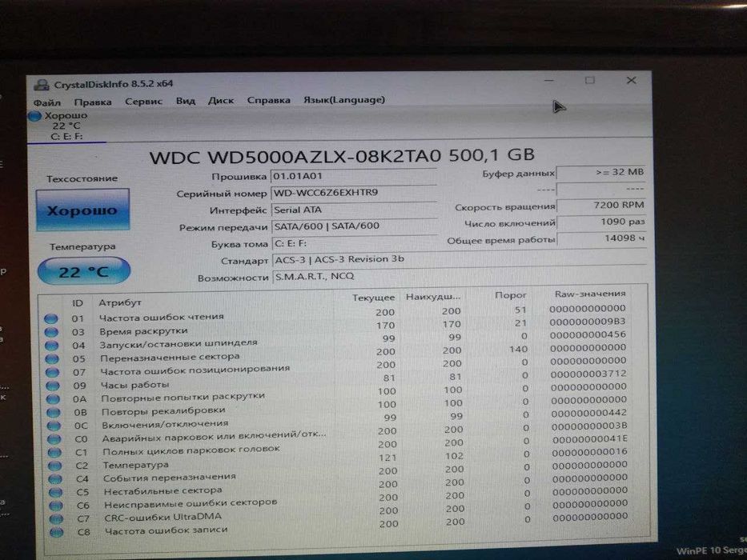This screenshot has height=560, width=747.
Task: Click the status icon for attribute C6
Action: 56,506
